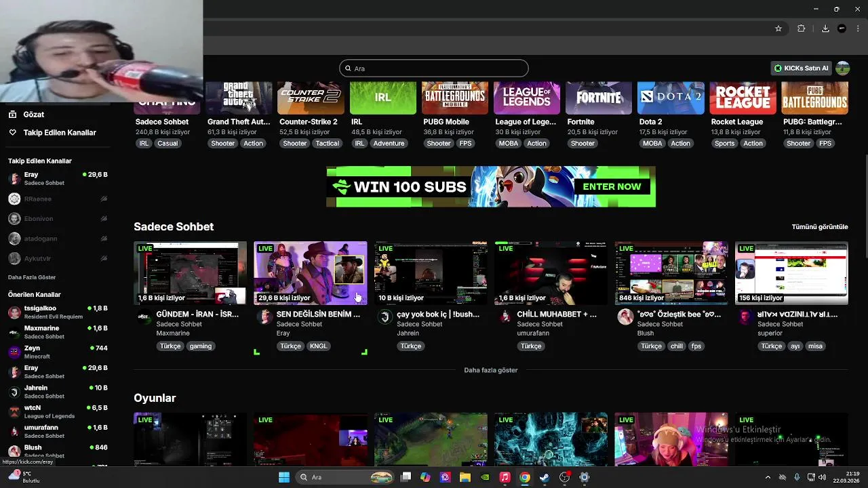Image resolution: width=868 pixels, height=488 pixels.
Task: Select umurafann in recommended channels sidebar
Action: coord(58,431)
